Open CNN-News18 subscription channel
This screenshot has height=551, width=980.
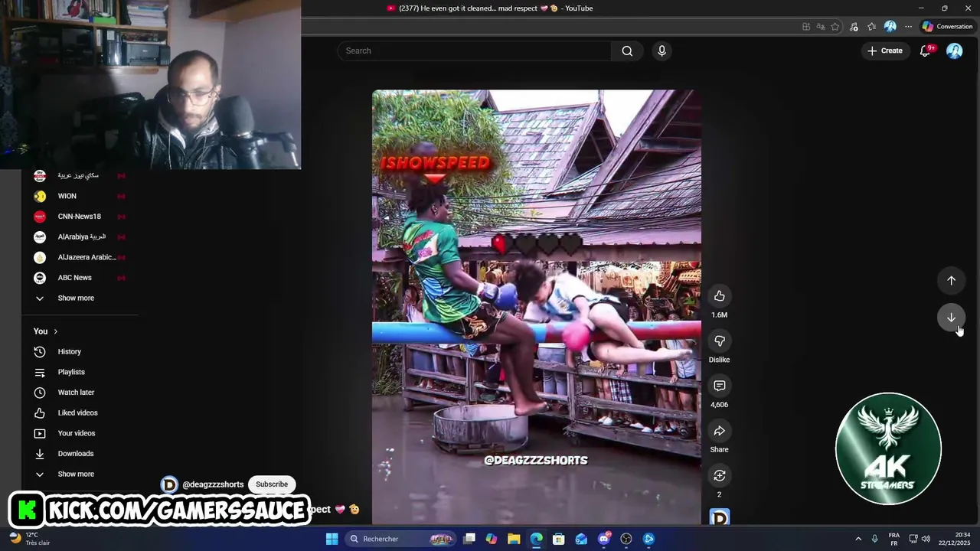tap(80, 217)
